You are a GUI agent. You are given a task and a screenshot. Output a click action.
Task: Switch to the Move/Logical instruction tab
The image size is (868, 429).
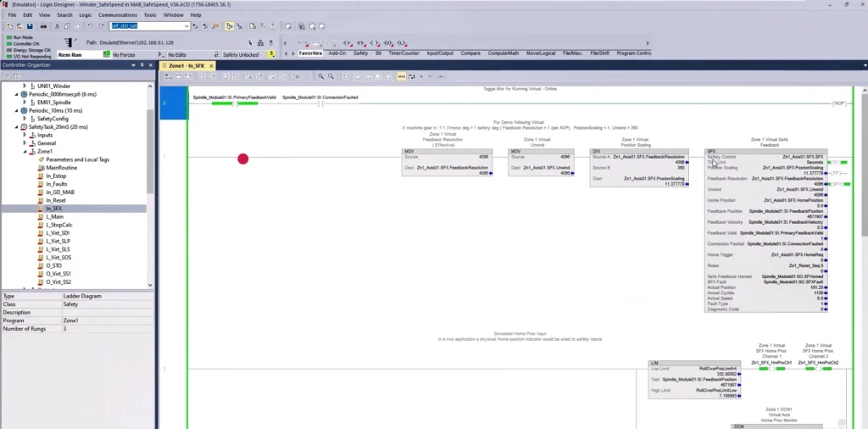pos(541,53)
